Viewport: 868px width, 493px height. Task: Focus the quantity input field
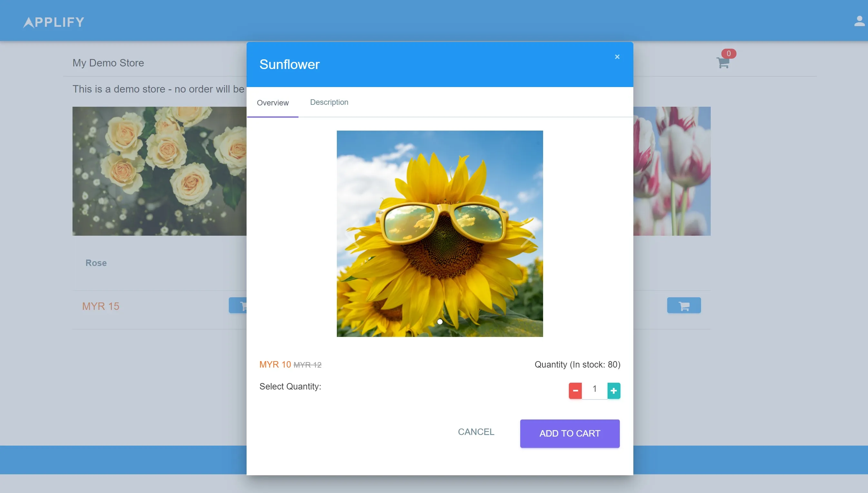click(x=594, y=389)
